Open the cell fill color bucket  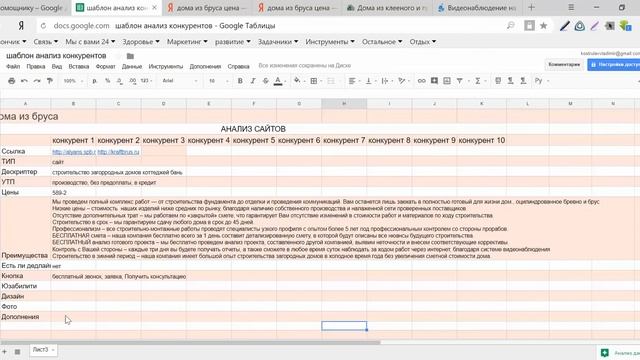pyautogui.click(x=297, y=81)
